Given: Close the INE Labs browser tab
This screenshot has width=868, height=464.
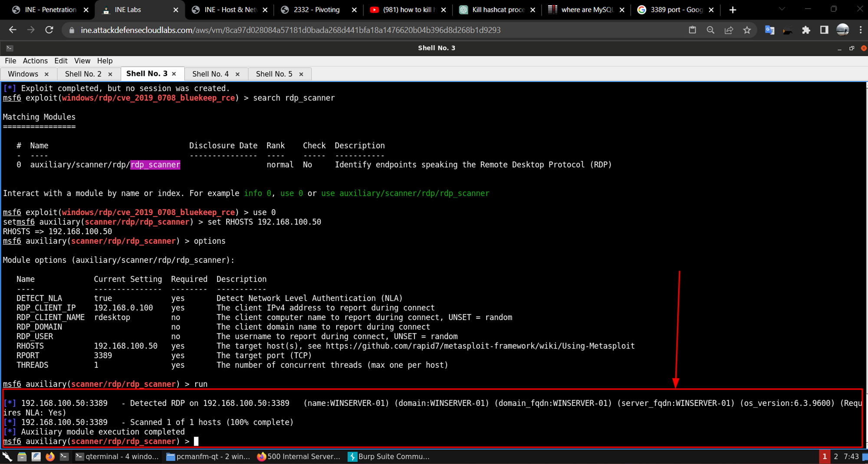Looking at the screenshot, I should [x=175, y=10].
